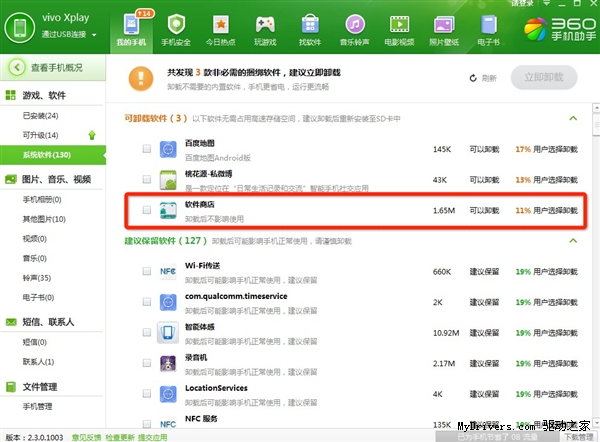Check the NFC 服务 checkbox
This screenshot has width=600, height=442.
tap(147, 424)
